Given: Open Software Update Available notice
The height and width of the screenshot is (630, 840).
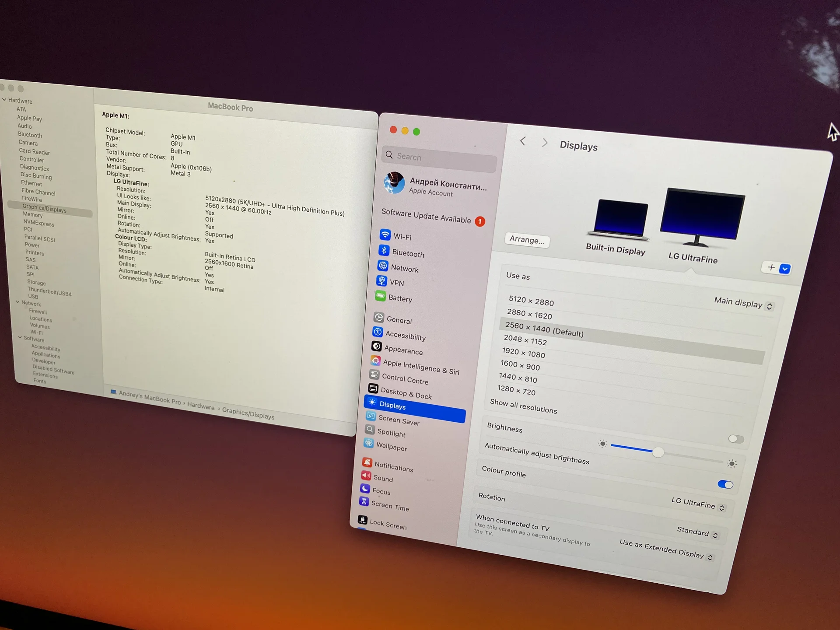Looking at the screenshot, I should 433,217.
